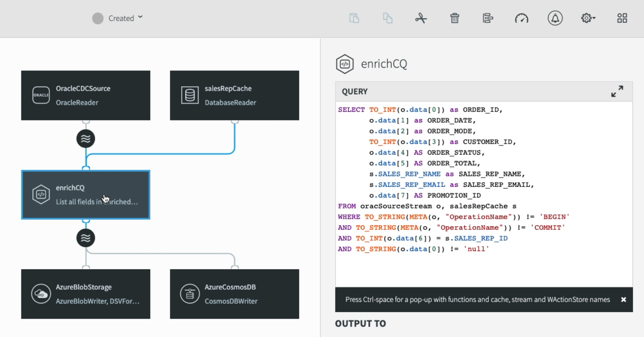Click the FROM oracSourceStream line
644x337 pixels.
(x=427, y=206)
